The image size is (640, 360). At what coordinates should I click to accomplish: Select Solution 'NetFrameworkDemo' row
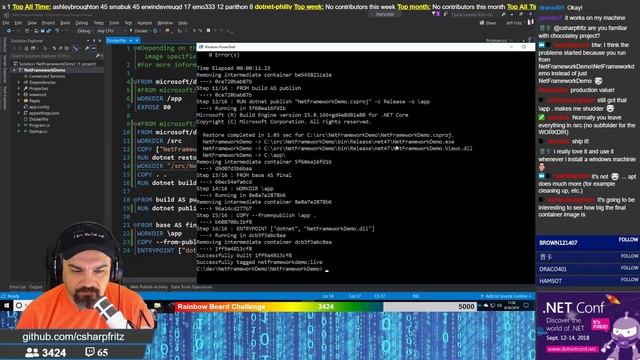point(55,64)
